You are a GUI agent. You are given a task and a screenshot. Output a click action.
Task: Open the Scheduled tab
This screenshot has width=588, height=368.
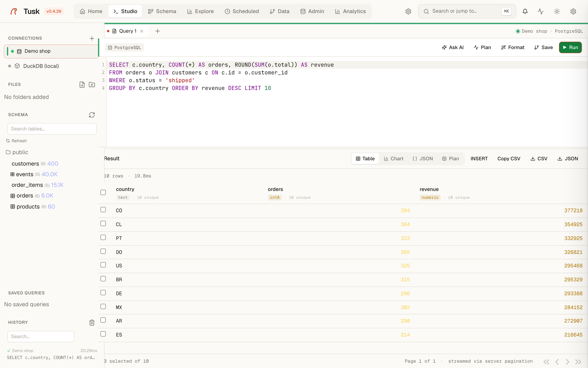pyautogui.click(x=242, y=11)
